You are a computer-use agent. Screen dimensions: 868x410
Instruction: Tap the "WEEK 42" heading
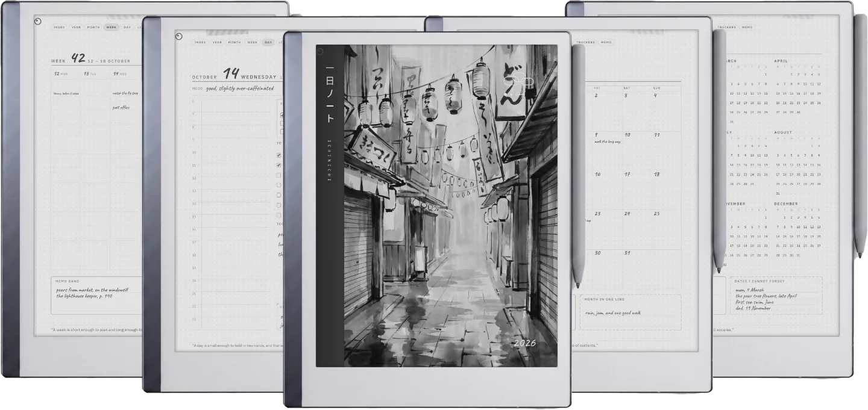(68, 59)
